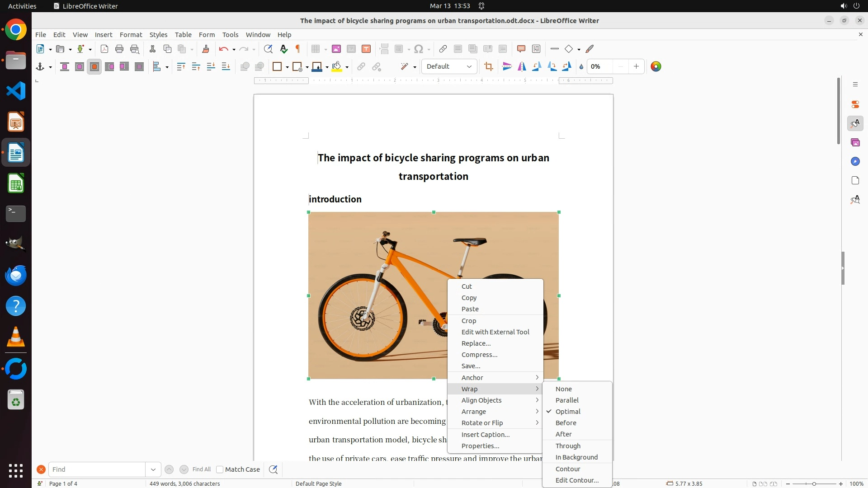Viewport: 868px width, 488px height.
Task: Toggle formatting marks pilcrow button
Action: pyautogui.click(x=298, y=49)
